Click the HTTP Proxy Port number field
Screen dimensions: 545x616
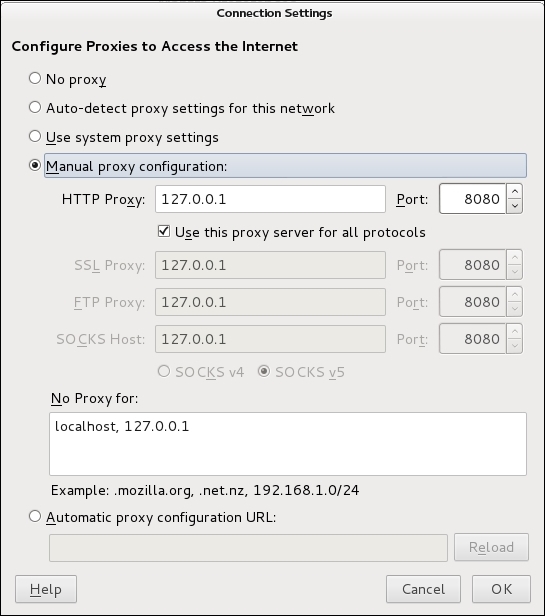pyautogui.click(x=472, y=199)
